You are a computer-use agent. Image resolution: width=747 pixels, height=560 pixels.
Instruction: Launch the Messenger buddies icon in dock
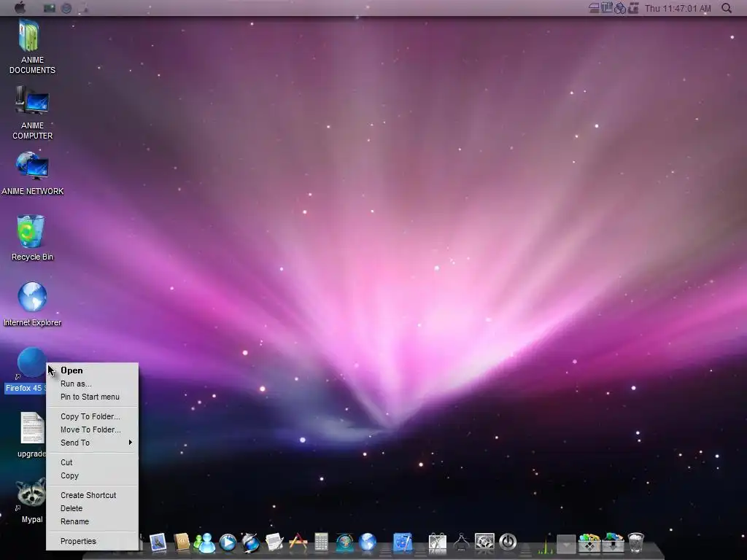[204, 542]
